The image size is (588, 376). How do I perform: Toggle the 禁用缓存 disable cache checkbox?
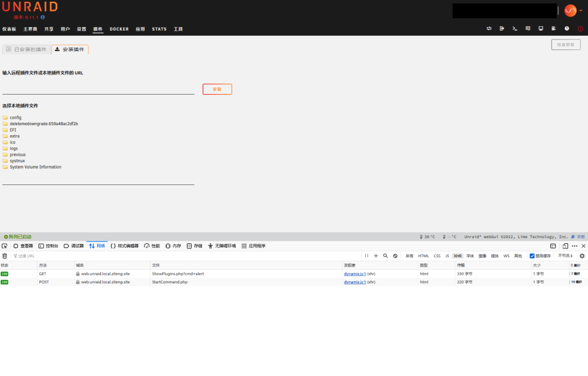click(532, 256)
